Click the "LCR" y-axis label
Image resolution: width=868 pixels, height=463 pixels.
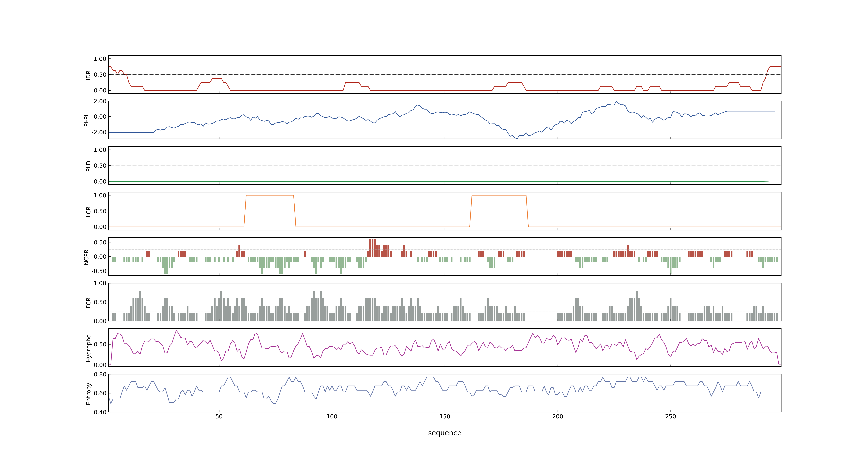(x=88, y=211)
